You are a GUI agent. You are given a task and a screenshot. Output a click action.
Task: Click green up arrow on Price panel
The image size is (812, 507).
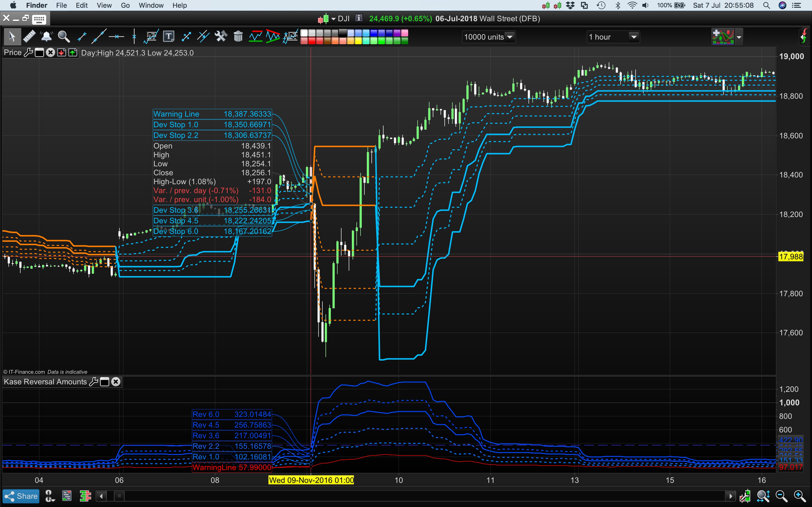point(73,53)
